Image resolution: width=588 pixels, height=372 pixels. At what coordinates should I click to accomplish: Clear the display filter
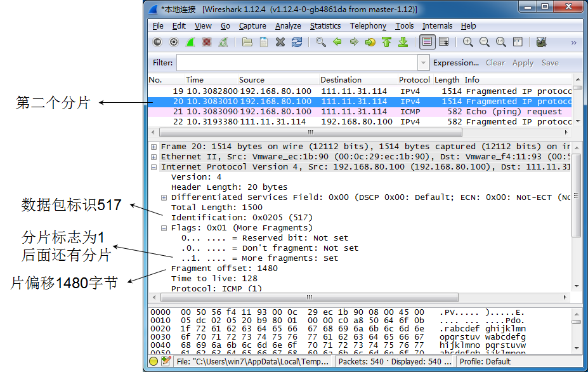495,63
